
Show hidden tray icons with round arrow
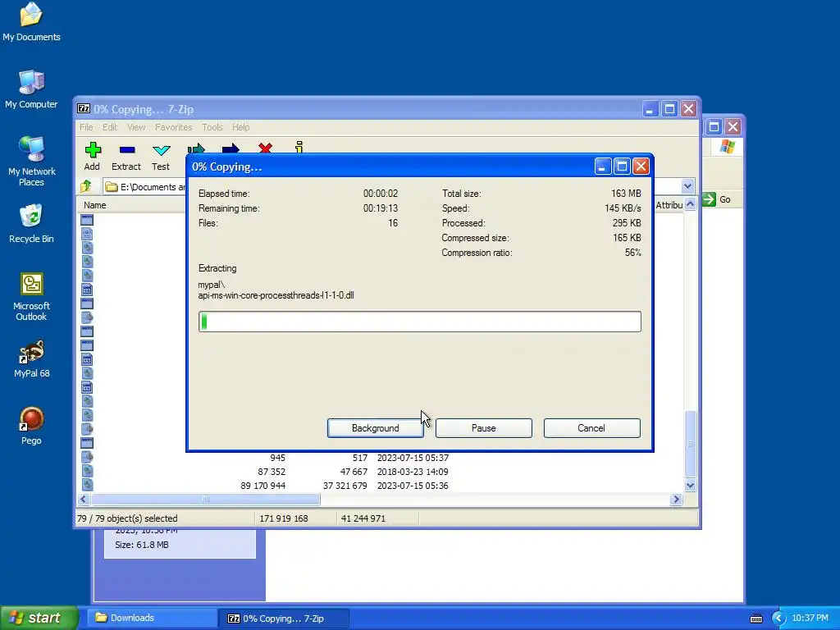[x=778, y=619]
